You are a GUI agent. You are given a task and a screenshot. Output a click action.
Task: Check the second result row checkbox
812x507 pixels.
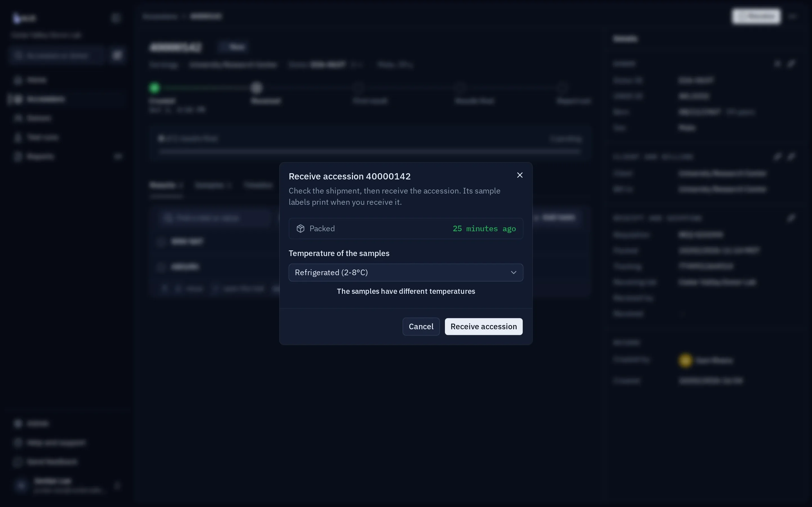point(161,267)
